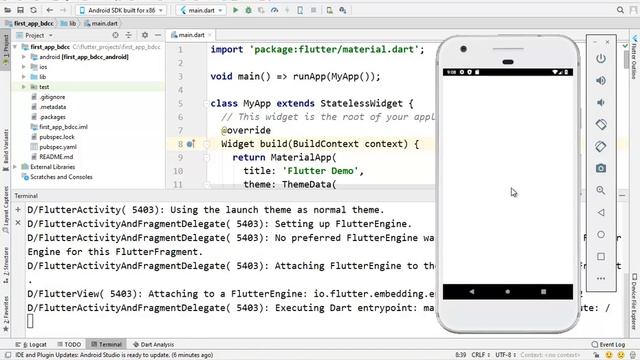Click the Open folder toolbar icon
The width and height of the screenshot is (640, 360).
coord(7,10)
